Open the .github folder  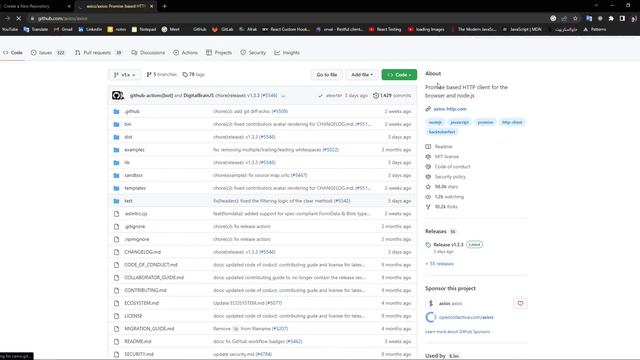132,111
